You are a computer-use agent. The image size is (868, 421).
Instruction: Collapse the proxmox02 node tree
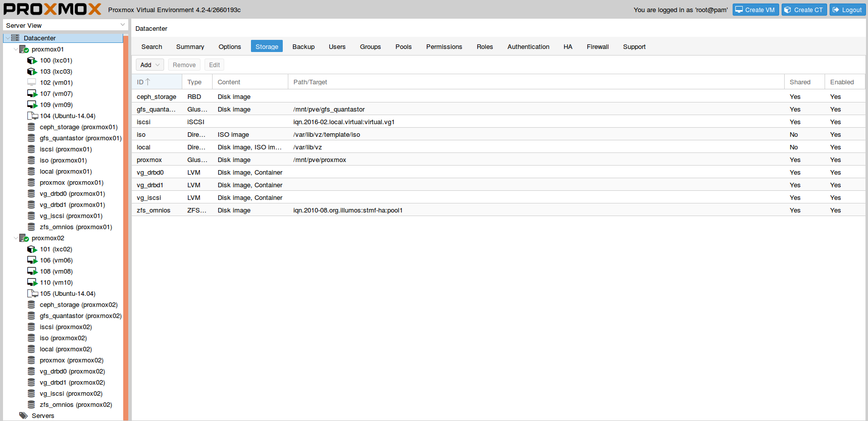tap(16, 238)
